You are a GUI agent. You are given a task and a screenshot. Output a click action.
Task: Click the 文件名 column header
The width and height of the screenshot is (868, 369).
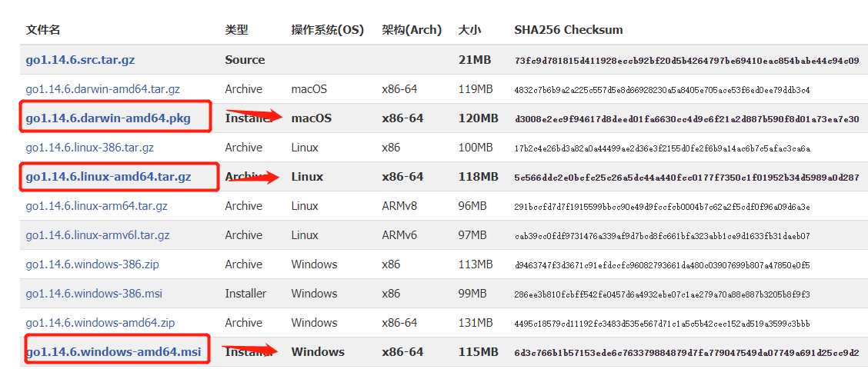(x=43, y=30)
